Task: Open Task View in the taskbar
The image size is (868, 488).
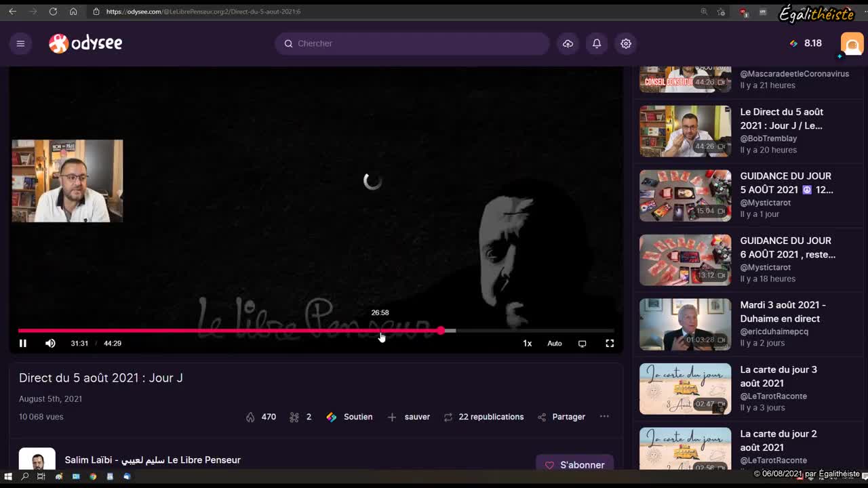Action: pyautogui.click(x=41, y=476)
